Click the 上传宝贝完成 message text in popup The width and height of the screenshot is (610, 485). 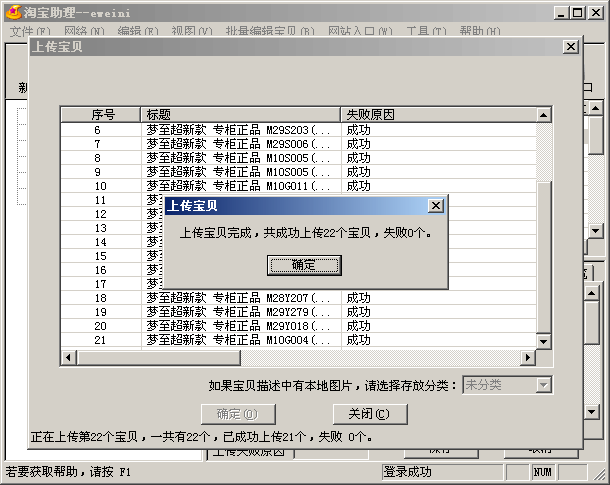coord(305,233)
